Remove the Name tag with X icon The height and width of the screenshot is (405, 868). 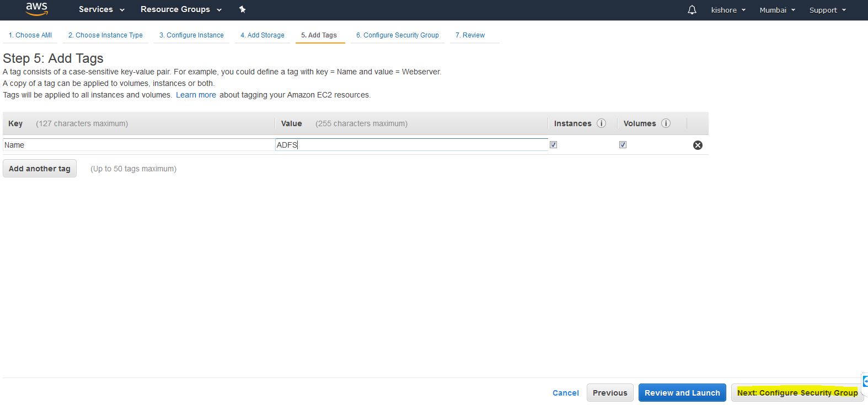click(698, 145)
